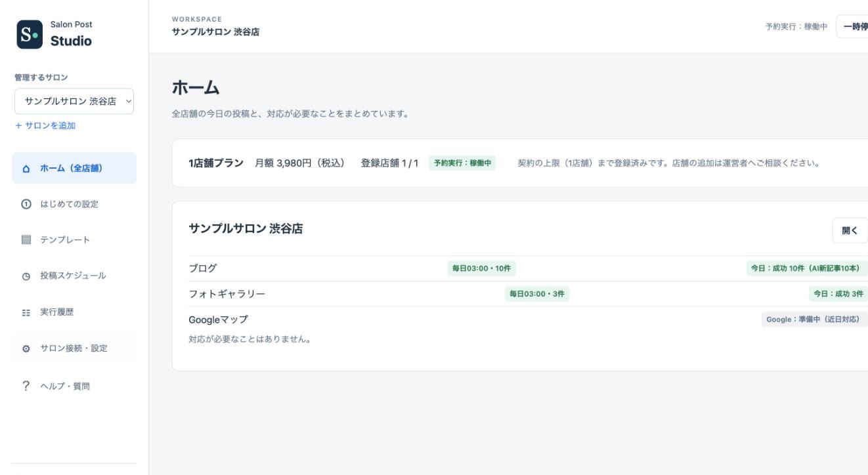Open the 管理するサロン dropdown
Image resolution: width=868 pixels, height=475 pixels.
click(74, 101)
